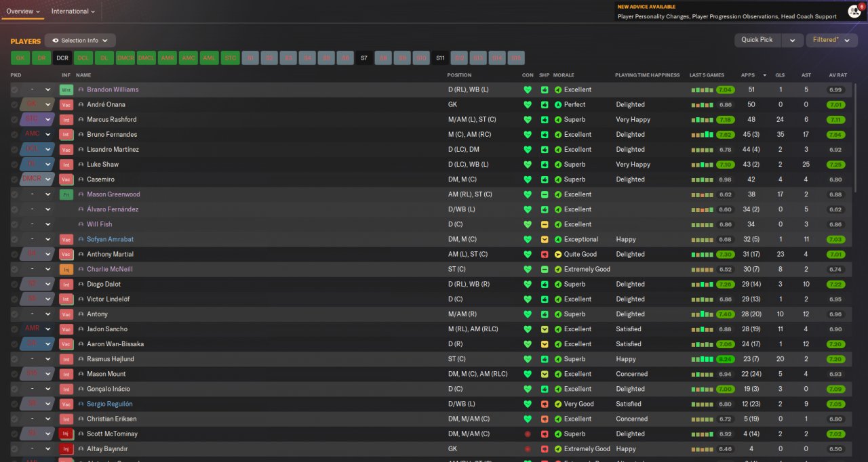868x462 pixels.
Task: Tick the selection circle for Will Fish
Action: pos(14,224)
